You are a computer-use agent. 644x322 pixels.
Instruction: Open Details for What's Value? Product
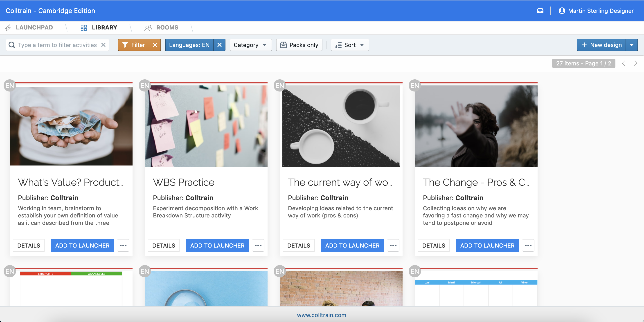(29, 245)
